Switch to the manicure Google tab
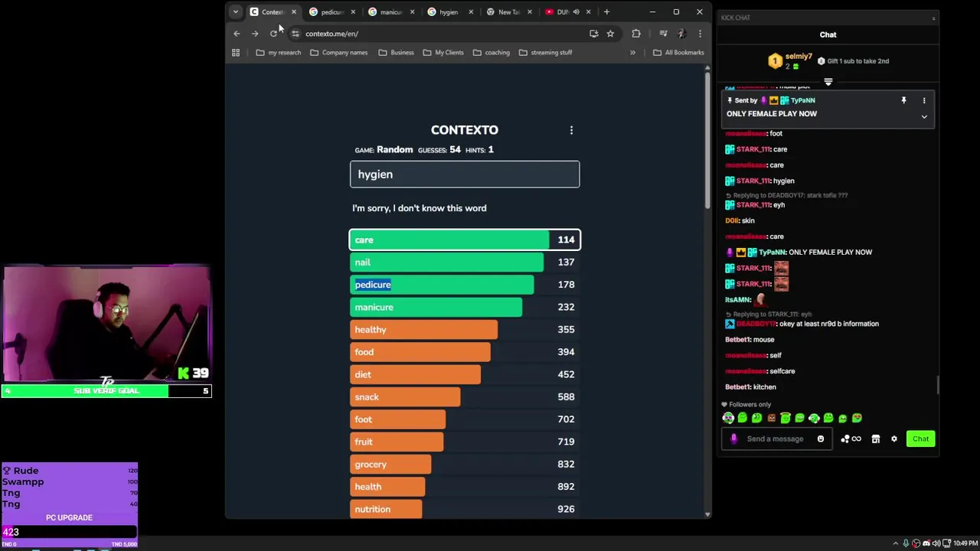Screen dimensions: 980x551 (x=390, y=11)
